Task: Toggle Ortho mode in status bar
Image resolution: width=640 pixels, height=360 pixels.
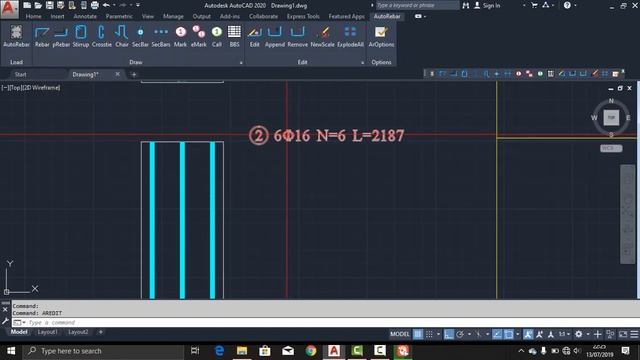Action: coord(449,334)
